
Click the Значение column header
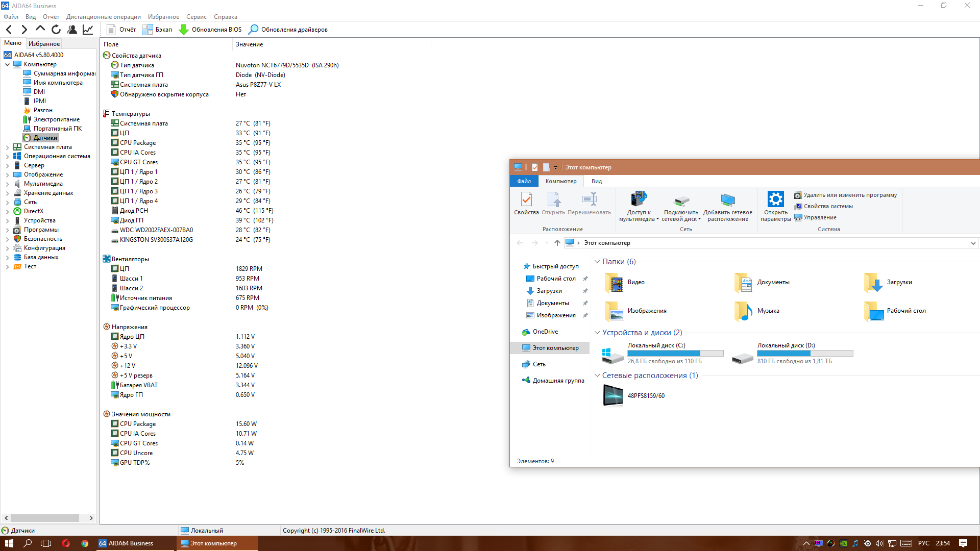[332, 44]
